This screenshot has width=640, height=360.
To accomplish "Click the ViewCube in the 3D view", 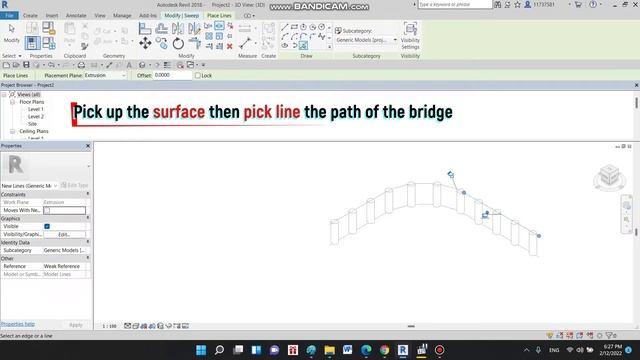I will [609, 176].
